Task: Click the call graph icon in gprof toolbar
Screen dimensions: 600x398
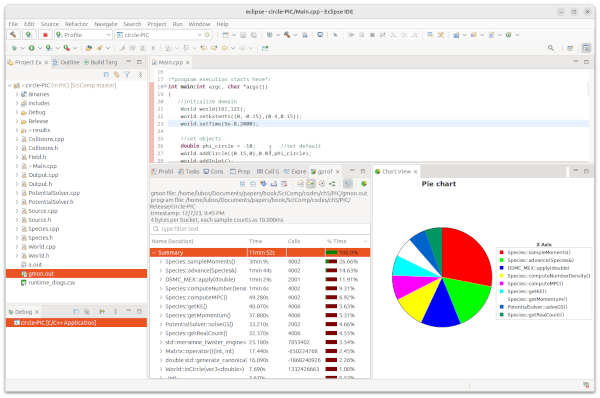Action: [332, 184]
